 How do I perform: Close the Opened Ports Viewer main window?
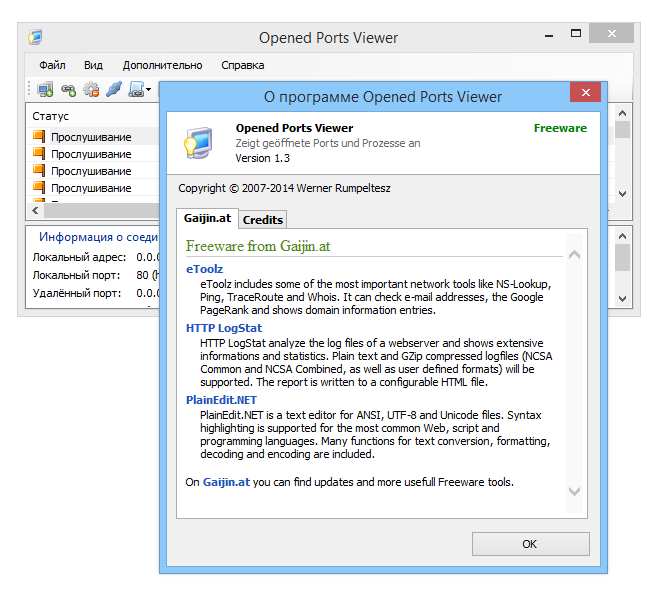pyautogui.click(x=612, y=33)
